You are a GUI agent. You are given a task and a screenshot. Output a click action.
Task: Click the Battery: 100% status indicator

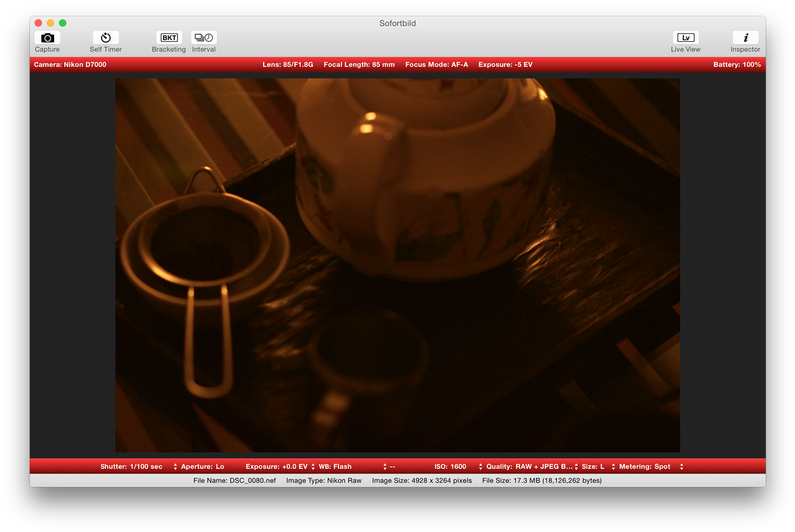point(737,64)
